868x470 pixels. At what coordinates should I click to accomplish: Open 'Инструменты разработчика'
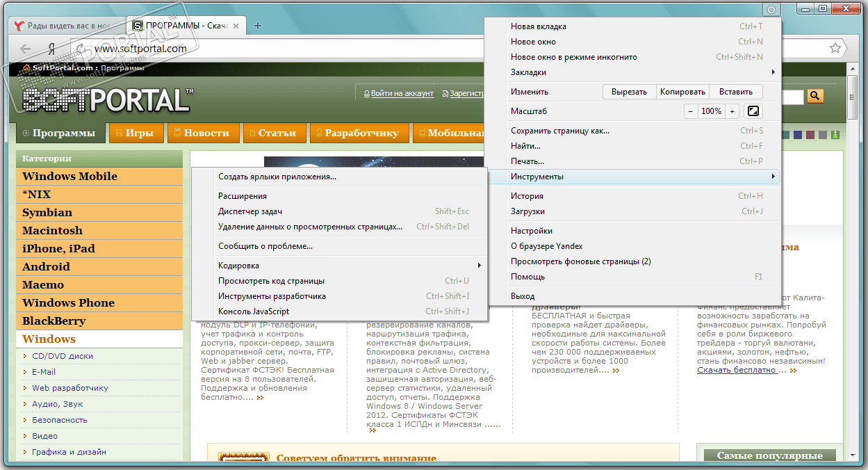click(339, 296)
